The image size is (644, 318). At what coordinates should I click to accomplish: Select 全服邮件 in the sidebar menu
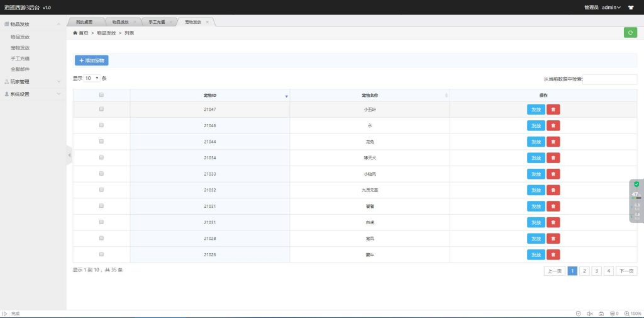coord(20,69)
